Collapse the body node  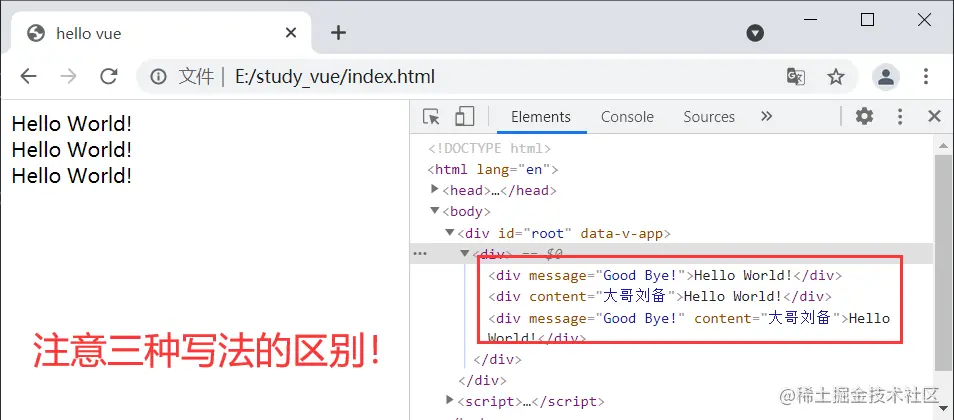[x=434, y=211]
